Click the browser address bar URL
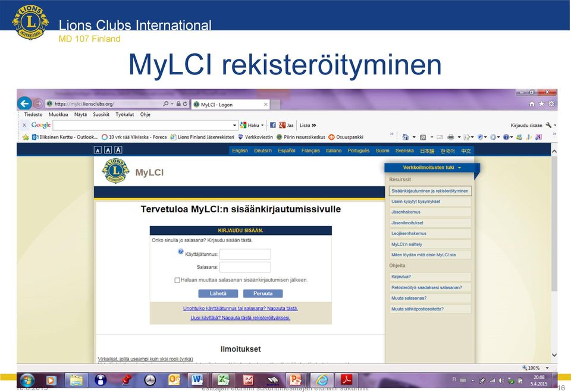Screen dimensions: 571x392 pos(84,104)
